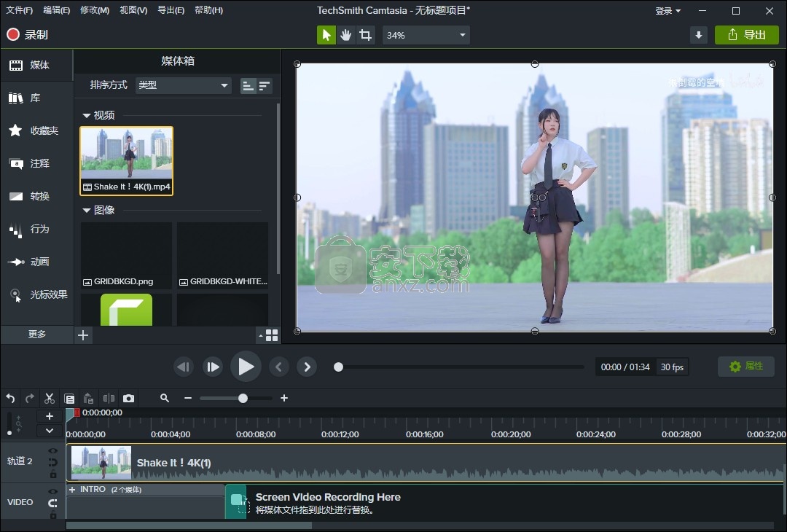Open the 注释 annotations panel
This screenshot has height=532, width=787.
[x=36, y=163]
